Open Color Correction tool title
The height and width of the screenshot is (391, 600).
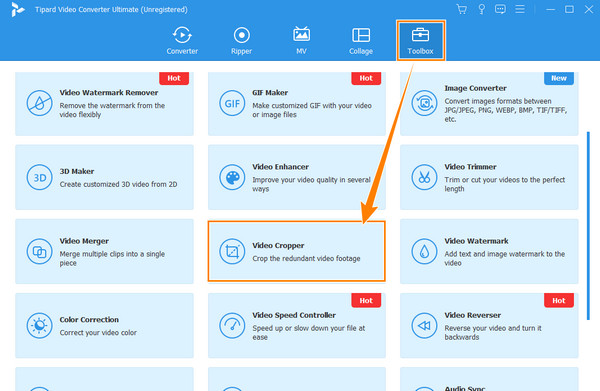click(x=89, y=319)
